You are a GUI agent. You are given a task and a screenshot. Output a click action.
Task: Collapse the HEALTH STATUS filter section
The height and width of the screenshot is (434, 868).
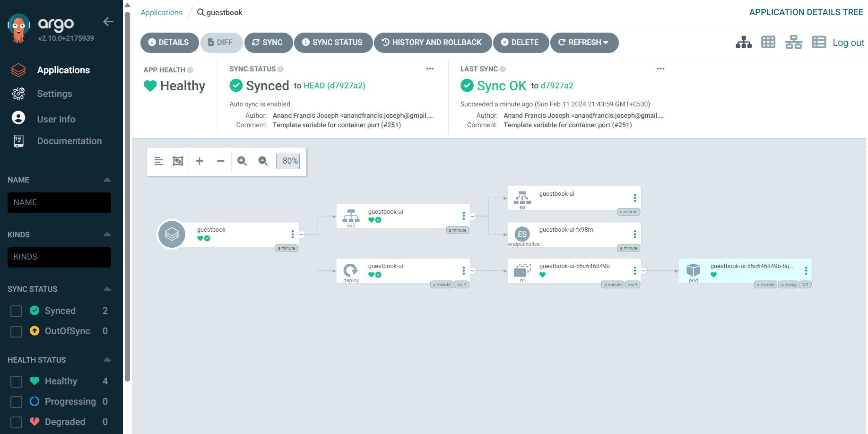107,360
